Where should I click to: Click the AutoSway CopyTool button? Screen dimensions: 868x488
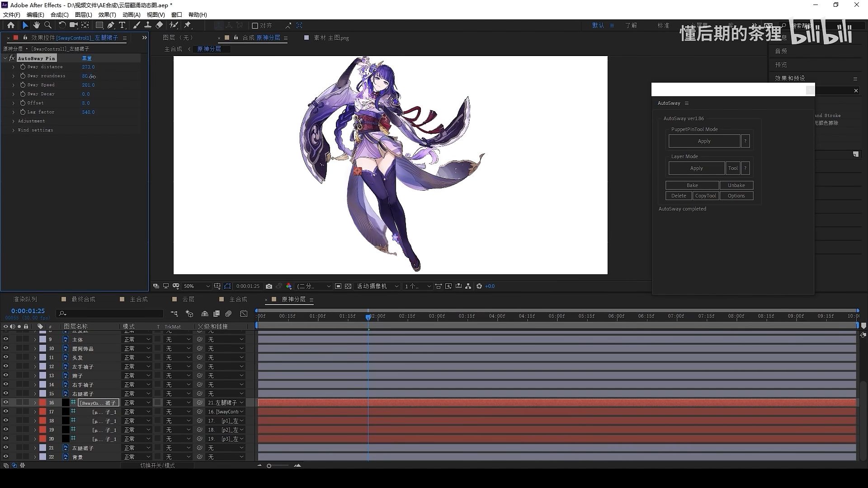[x=705, y=196]
